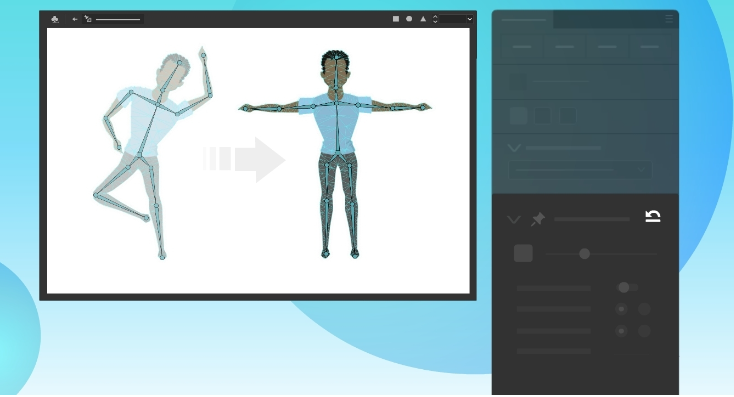
Task: Open the faded combo box in upper panel
Action: click(x=580, y=169)
